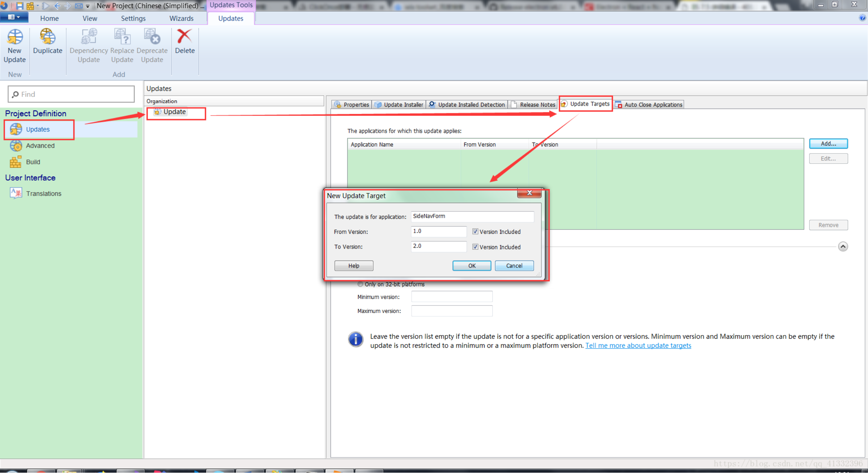Follow 'Tell me more about update targets' link
Screen dimensions: 868x473
point(638,345)
